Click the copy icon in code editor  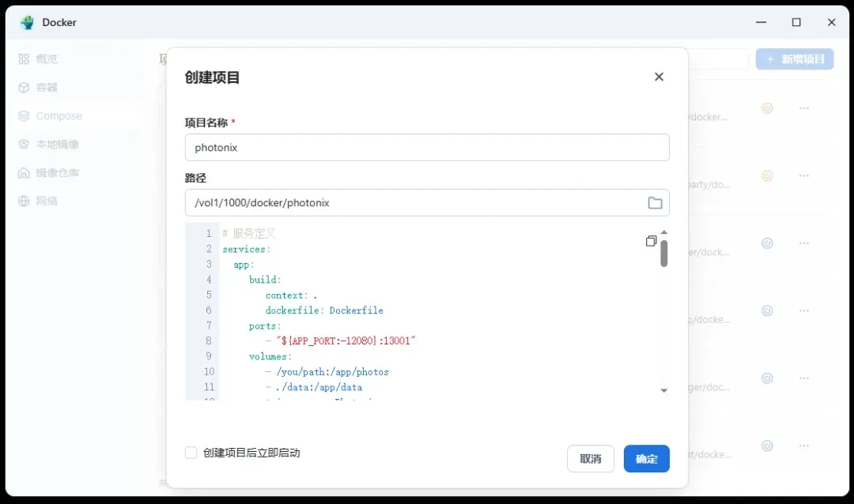(x=651, y=241)
